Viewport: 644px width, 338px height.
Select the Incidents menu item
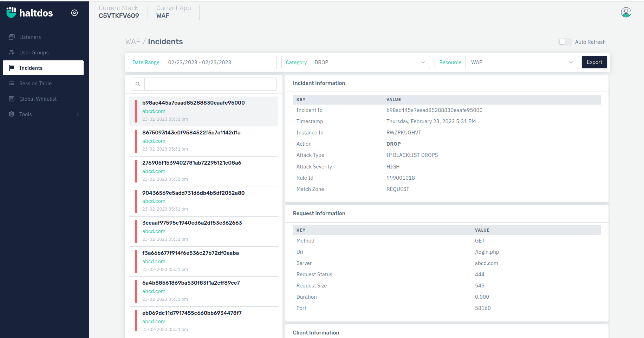point(43,68)
